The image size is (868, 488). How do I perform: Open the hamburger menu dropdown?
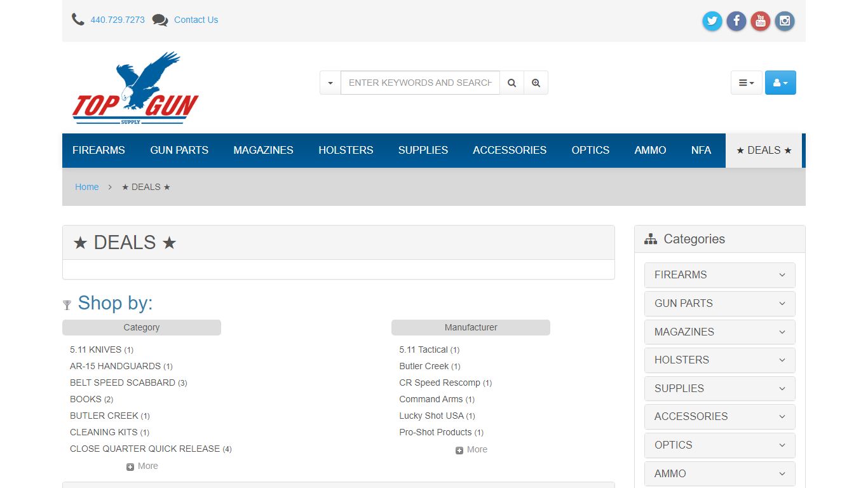747,83
